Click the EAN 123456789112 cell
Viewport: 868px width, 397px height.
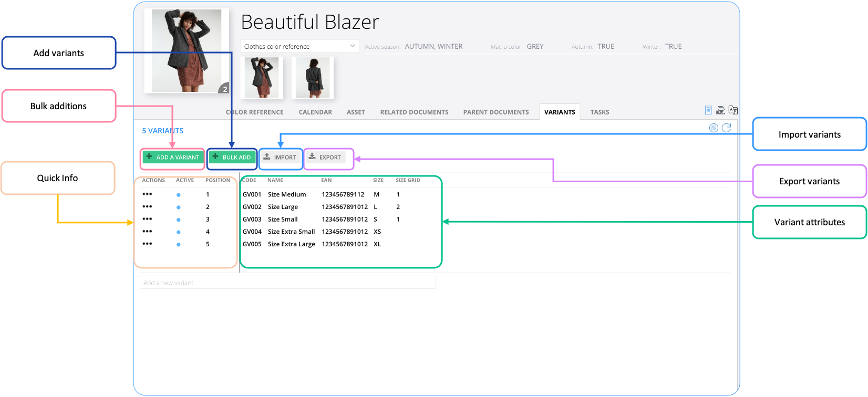(x=343, y=194)
